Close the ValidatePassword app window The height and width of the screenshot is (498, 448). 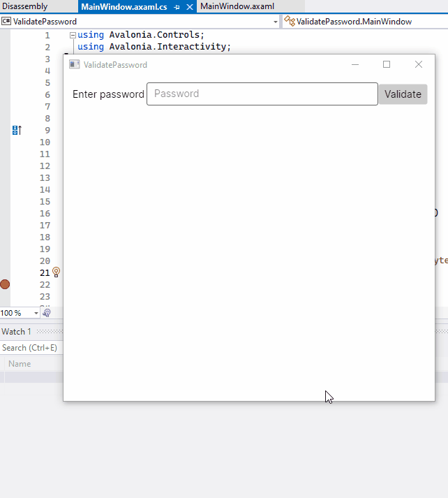(419, 64)
